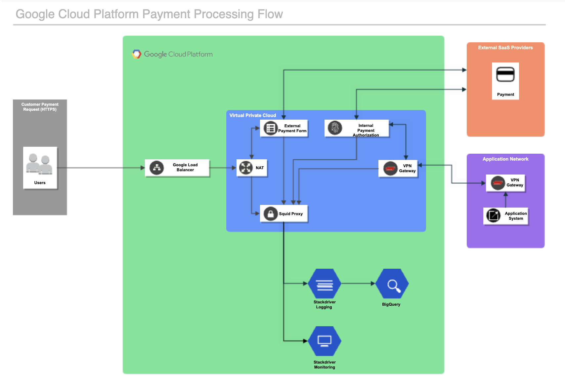Click the "Virtual Private Cloud" label
Screen dimensions: 565x392
(253, 115)
